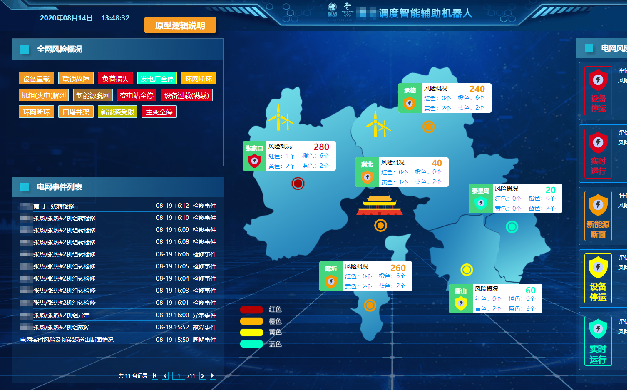This screenshot has width=627, height=390.
Task: Click the red 红色 legend swatch
Action: tap(252, 310)
